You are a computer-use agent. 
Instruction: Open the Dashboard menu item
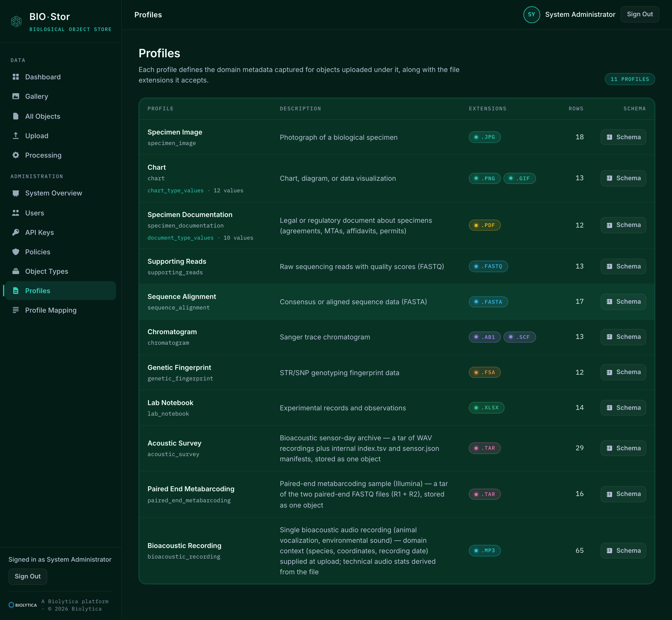coord(60,77)
